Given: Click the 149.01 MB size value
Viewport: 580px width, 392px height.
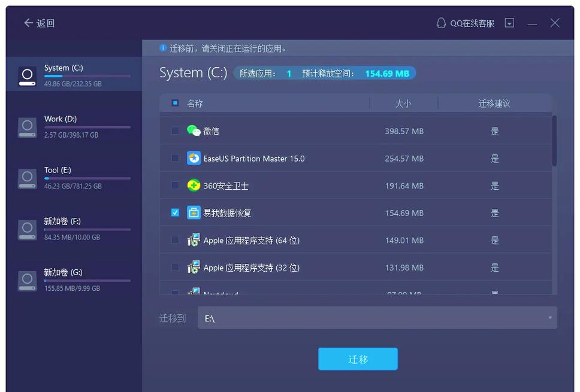Looking at the screenshot, I should coord(404,241).
